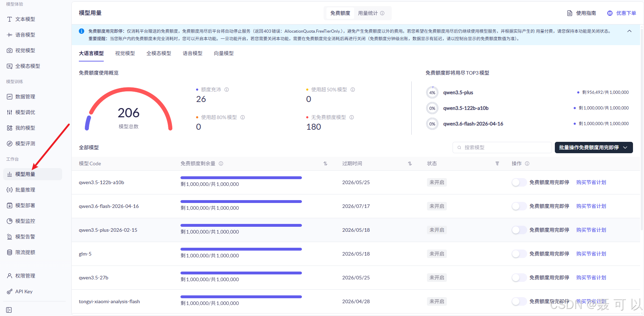The height and width of the screenshot is (316, 644).
Task: Click the info icon next to 无免费额度模型
Action: point(352,117)
